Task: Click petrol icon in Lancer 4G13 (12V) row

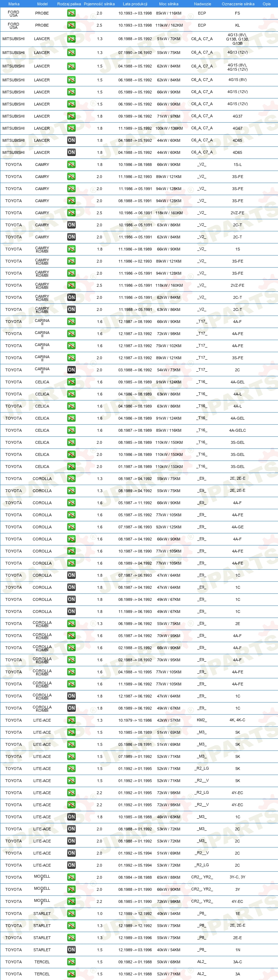Action: tap(71, 53)
